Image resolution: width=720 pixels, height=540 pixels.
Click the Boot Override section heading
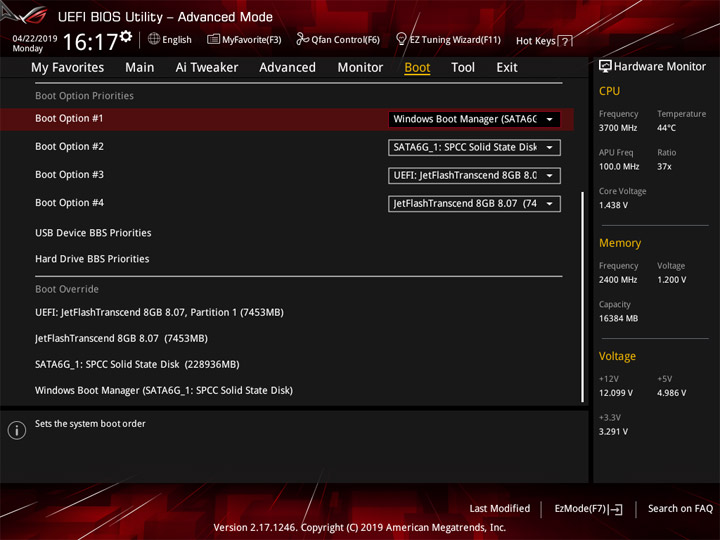coord(67,289)
